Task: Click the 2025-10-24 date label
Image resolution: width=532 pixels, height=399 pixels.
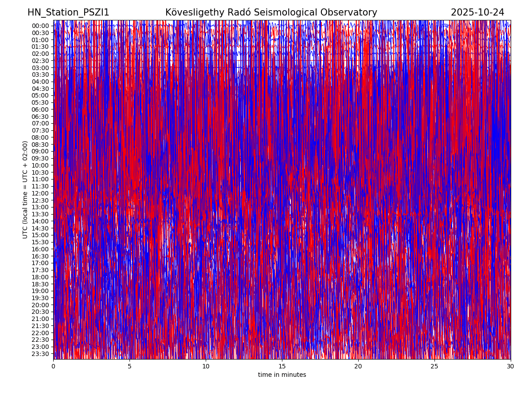Action: tap(477, 12)
